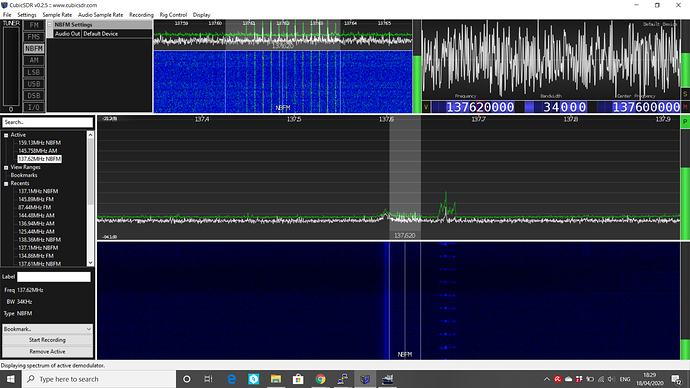
Task: Collapse the Recents tree node
Action: (6, 184)
